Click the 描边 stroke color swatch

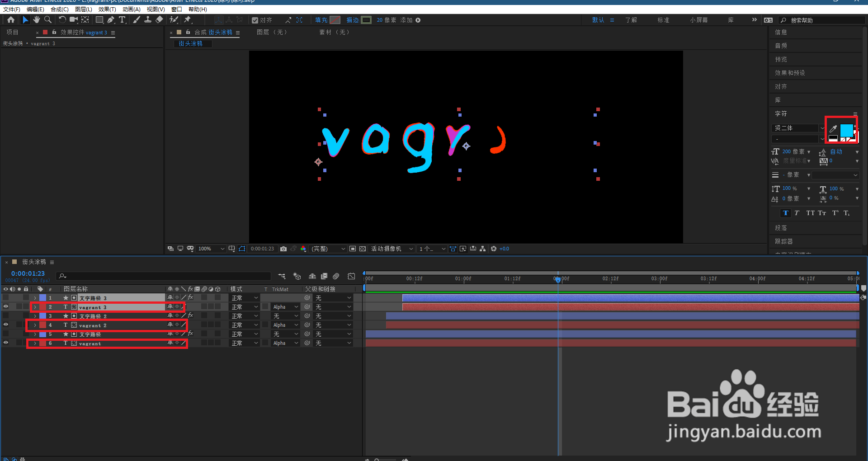click(366, 20)
